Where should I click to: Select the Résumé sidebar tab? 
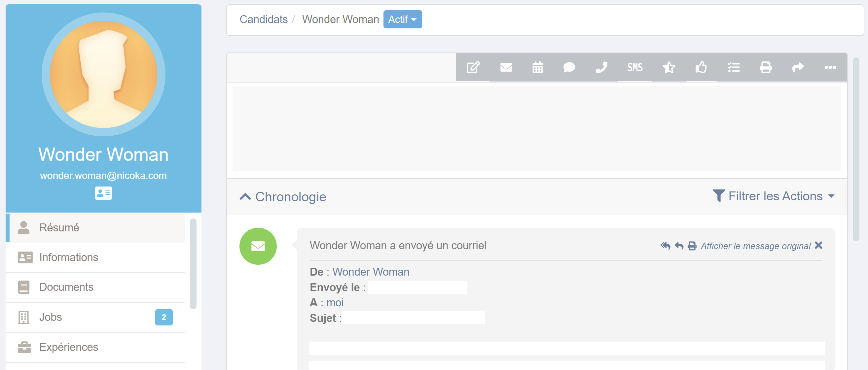pos(95,228)
